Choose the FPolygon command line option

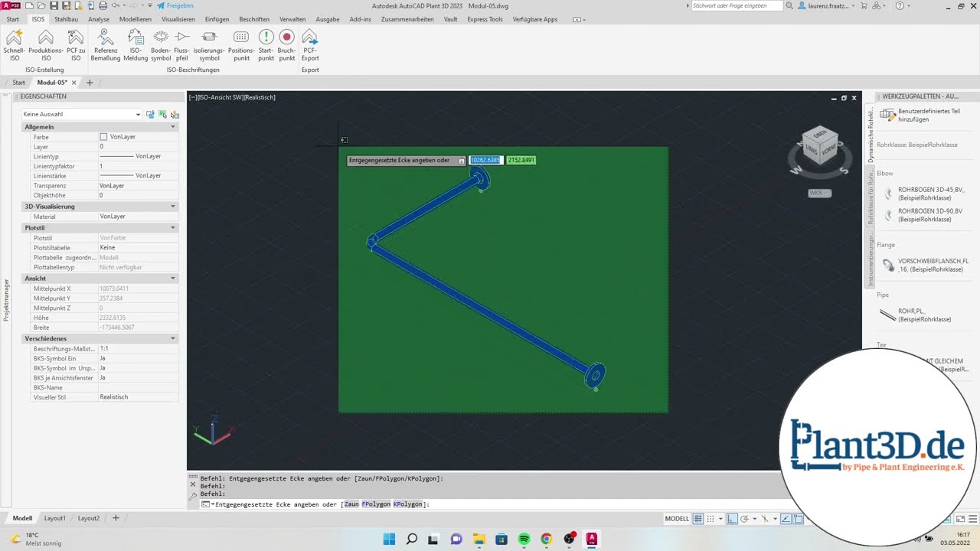coord(376,504)
